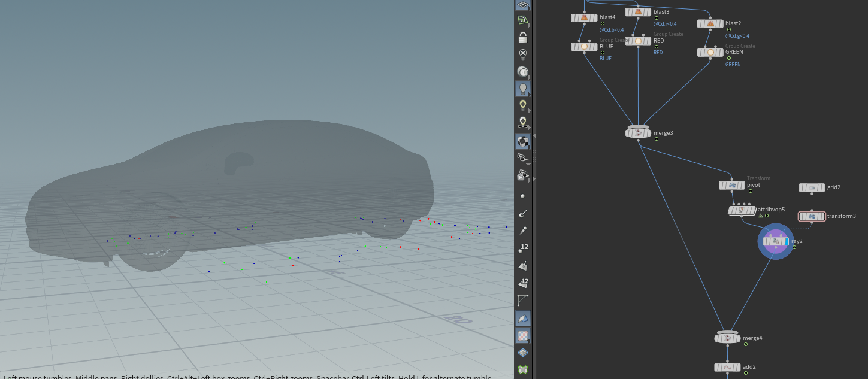Click the disable lighting bulb icon
Image resolution: width=868 pixels, height=379 pixels.
point(523,55)
